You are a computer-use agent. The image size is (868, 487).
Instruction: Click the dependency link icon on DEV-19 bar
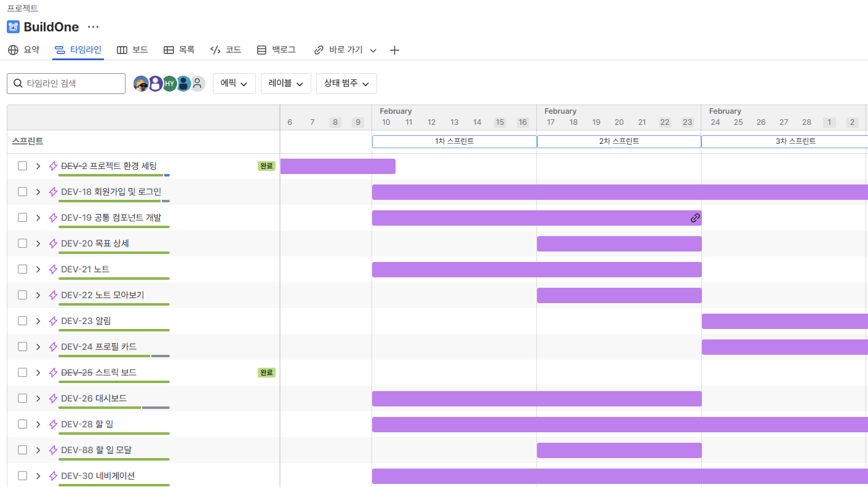[x=695, y=218]
